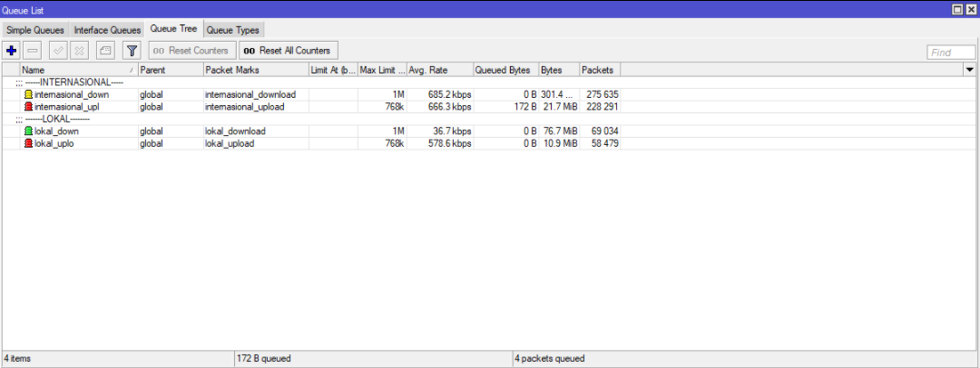Viewport: 980px width, 368px height.
Task: Enable queue with the checkmark icon
Action: point(58,50)
